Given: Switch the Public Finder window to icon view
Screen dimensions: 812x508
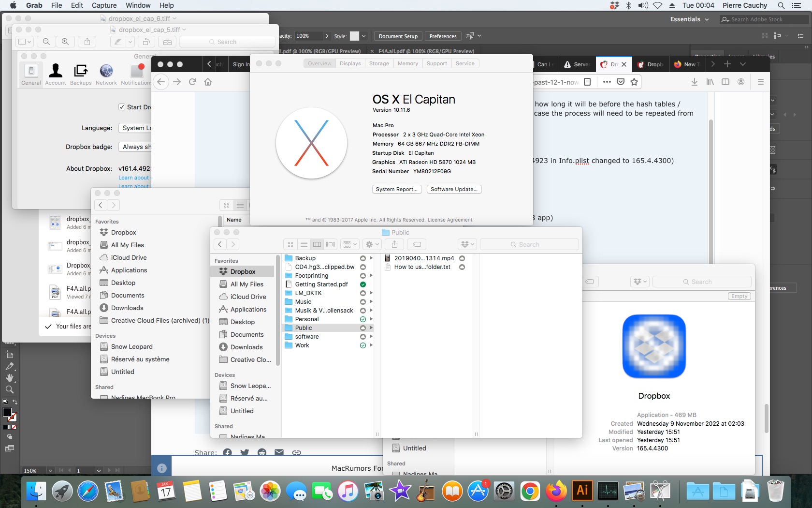Looking at the screenshot, I should 290,244.
